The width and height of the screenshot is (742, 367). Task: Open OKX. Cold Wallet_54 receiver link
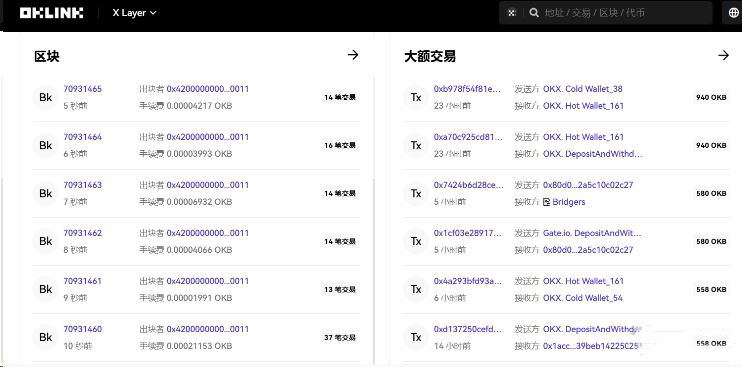click(x=583, y=298)
